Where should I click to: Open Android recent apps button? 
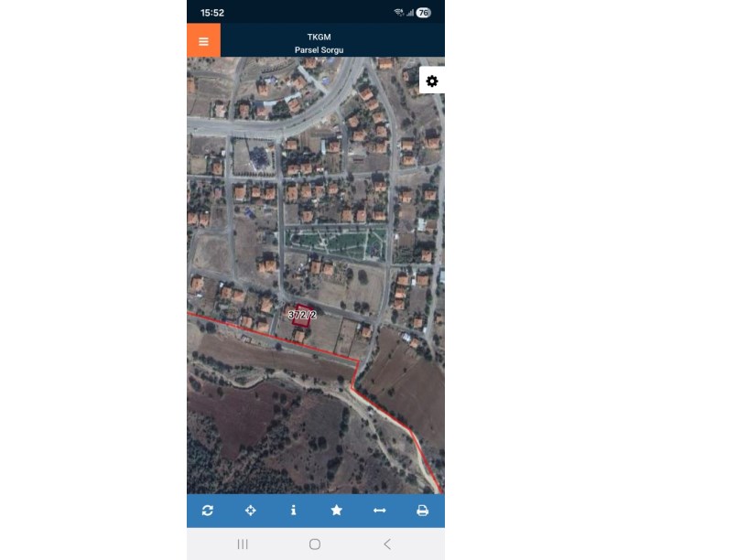coord(243,544)
